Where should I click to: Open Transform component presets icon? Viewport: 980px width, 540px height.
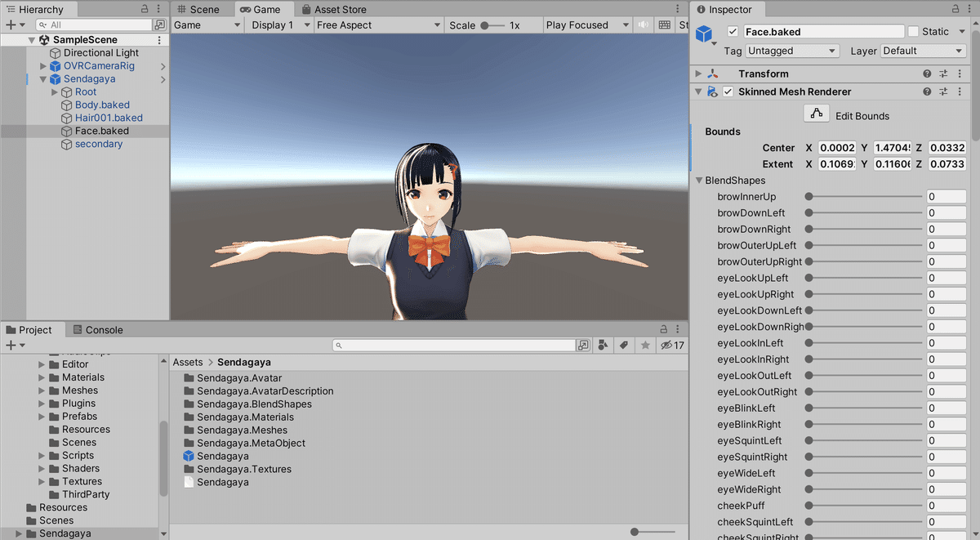coord(943,74)
